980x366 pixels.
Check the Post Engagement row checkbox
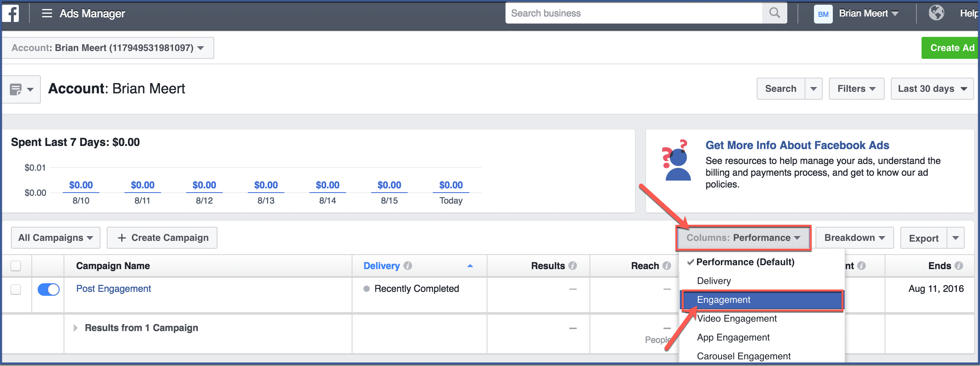click(x=16, y=289)
